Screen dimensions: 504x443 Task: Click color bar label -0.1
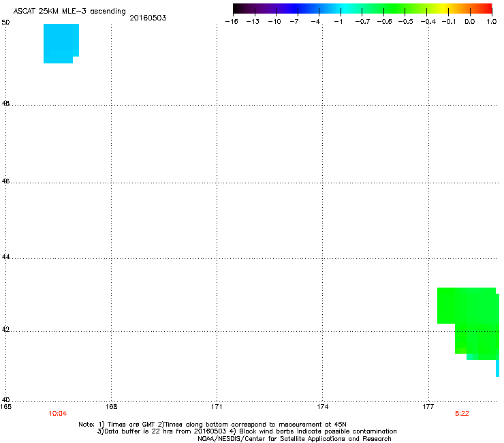tap(449, 22)
